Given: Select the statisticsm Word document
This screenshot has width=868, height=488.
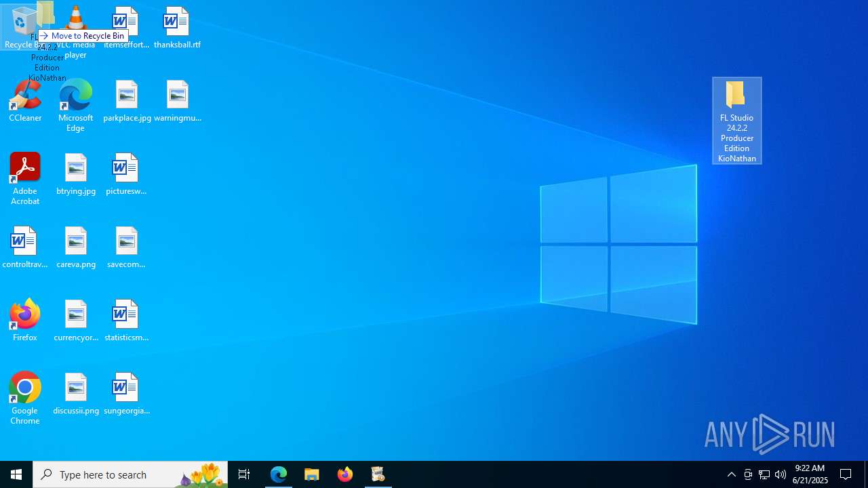Looking at the screenshot, I should (126, 321).
